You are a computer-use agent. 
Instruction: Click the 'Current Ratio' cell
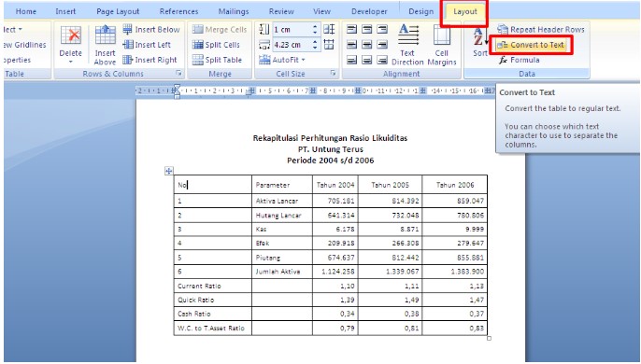tap(213, 286)
